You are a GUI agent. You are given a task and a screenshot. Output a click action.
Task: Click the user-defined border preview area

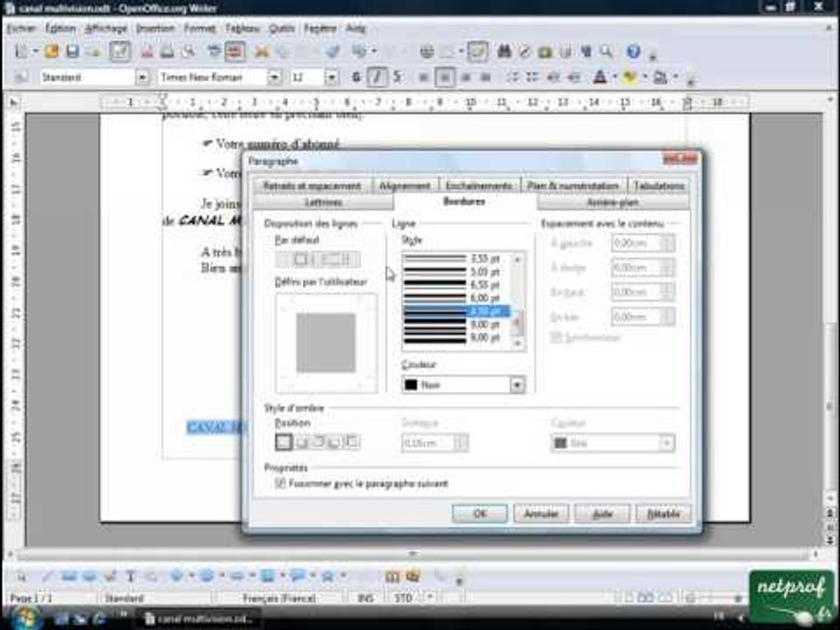[326, 343]
